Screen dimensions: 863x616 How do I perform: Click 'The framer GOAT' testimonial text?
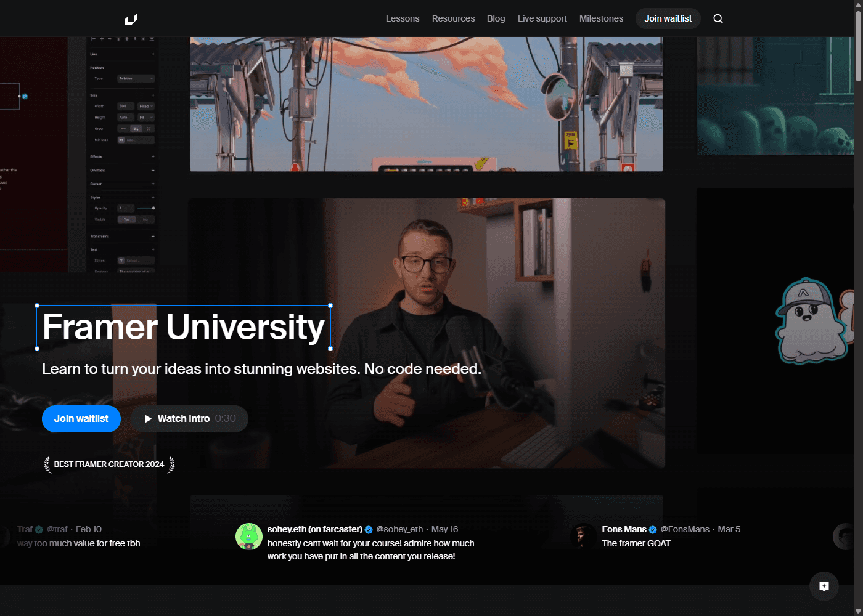click(636, 543)
